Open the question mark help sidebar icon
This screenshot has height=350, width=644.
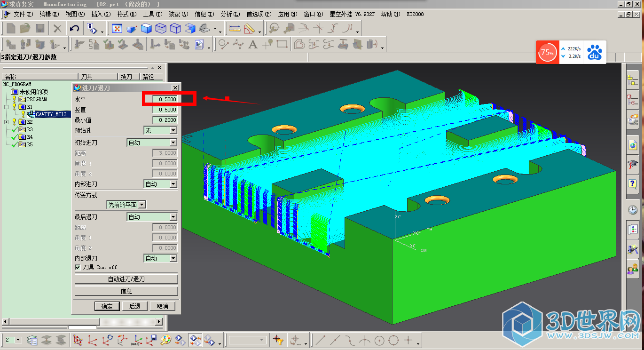pyautogui.click(x=633, y=183)
